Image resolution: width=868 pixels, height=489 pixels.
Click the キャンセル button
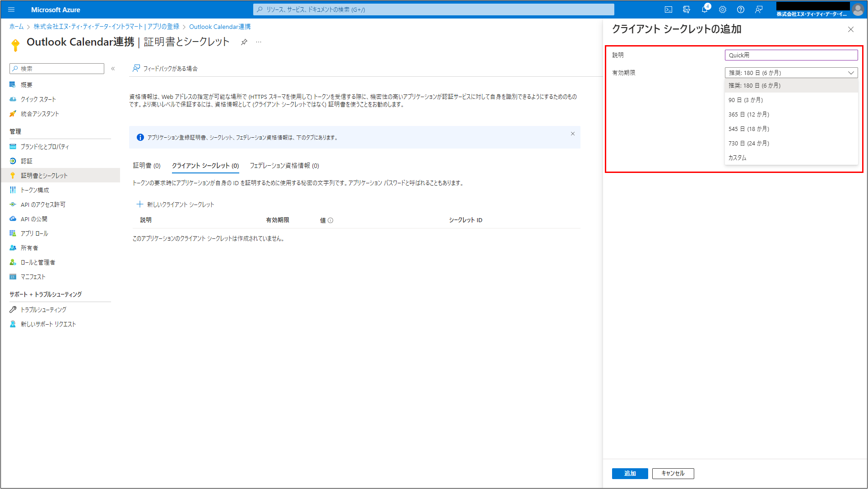point(673,474)
